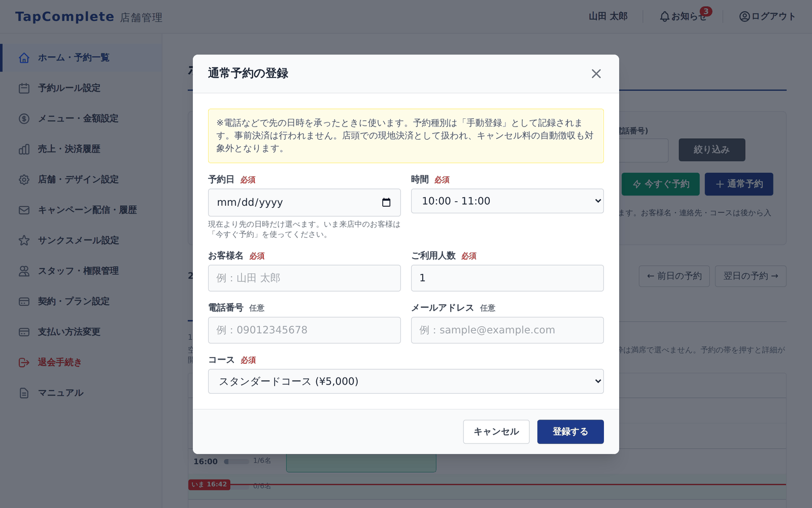Click the star icon for サンクスメール設定

(24, 241)
